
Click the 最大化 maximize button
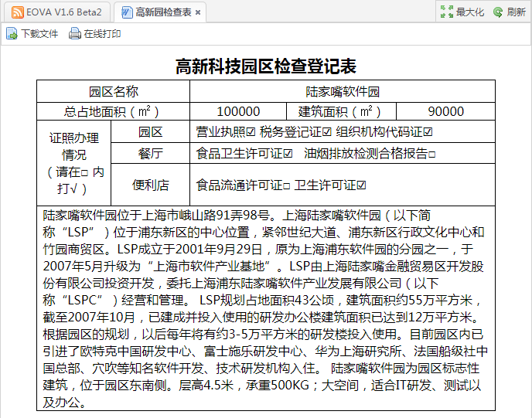point(462,12)
